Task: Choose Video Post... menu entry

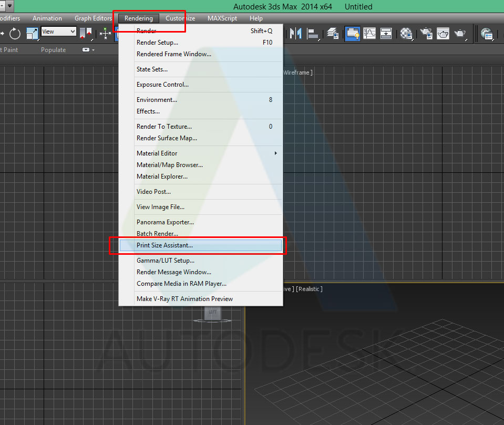Action: [201, 191]
